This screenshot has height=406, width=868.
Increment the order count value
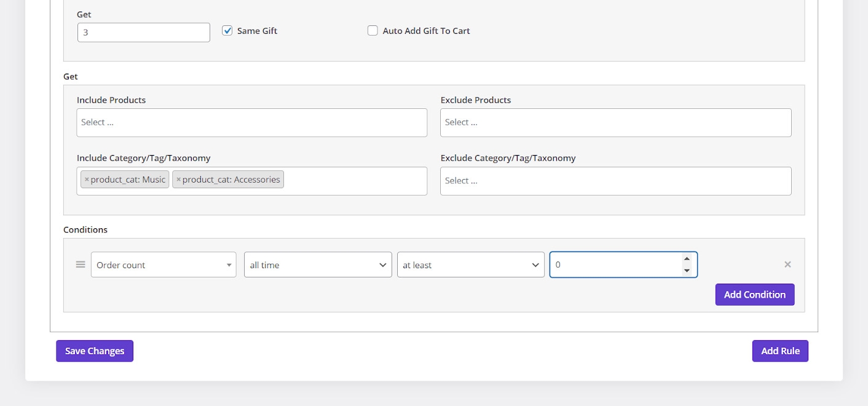[x=687, y=259]
